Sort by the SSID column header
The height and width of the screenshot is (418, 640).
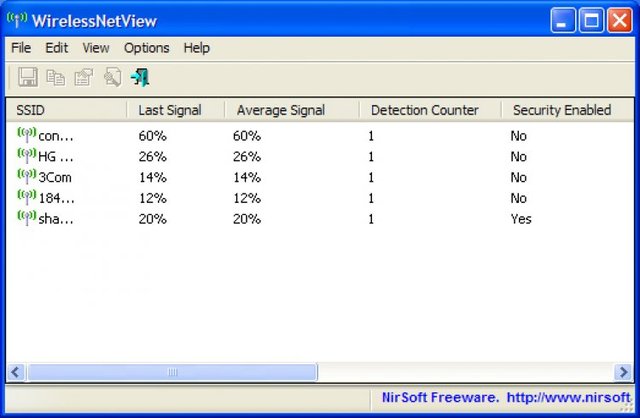pos(67,110)
